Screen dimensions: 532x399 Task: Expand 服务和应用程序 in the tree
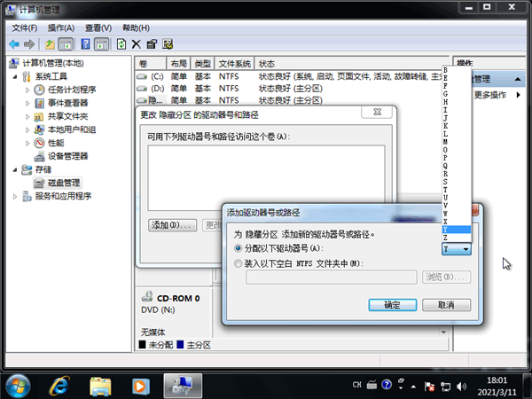(x=14, y=196)
